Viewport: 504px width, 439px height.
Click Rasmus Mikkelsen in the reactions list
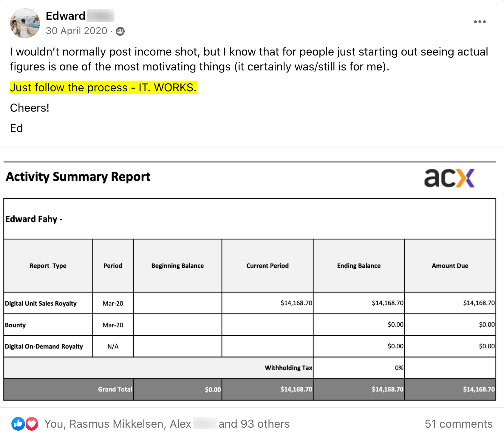pos(117,424)
